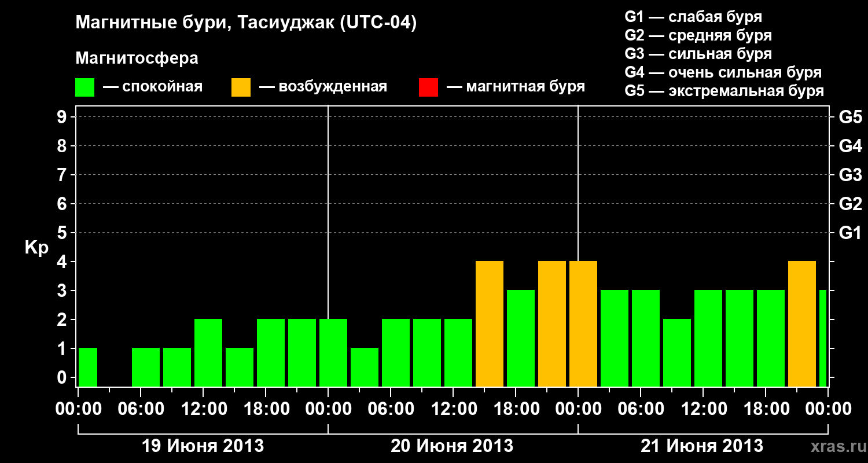Click the 'G5' label on the right axis
Image resolution: width=868 pixels, height=463 pixels.
click(850, 117)
